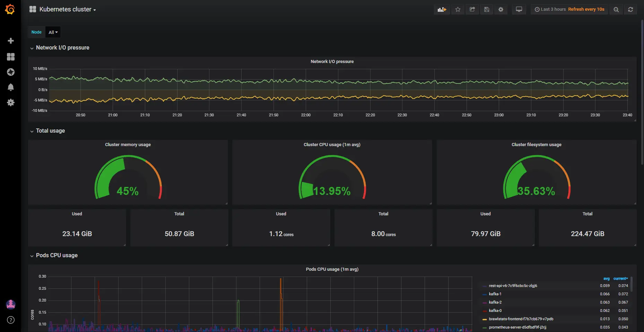The height and width of the screenshot is (332, 644).
Task: Toggle the rest-api-v6-7c9f6cbc5c-zlgj6 series
Action: (x=513, y=286)
